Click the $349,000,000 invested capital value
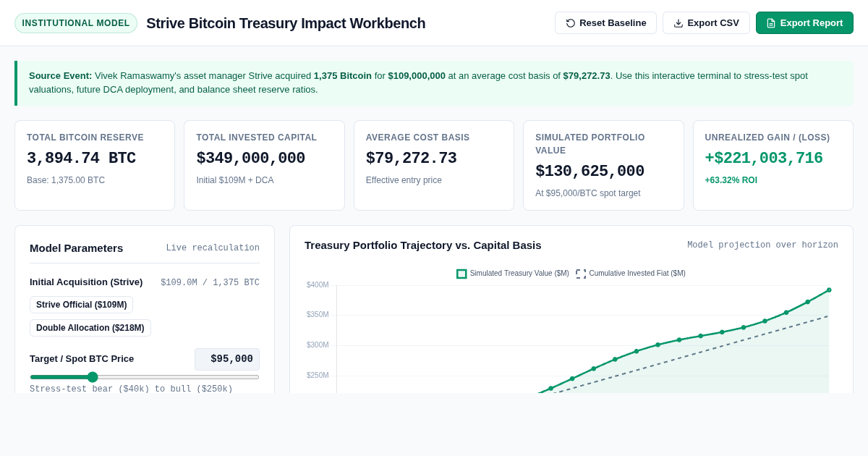The height and width of the screenshot is (456, 868). tap(250, 159)
